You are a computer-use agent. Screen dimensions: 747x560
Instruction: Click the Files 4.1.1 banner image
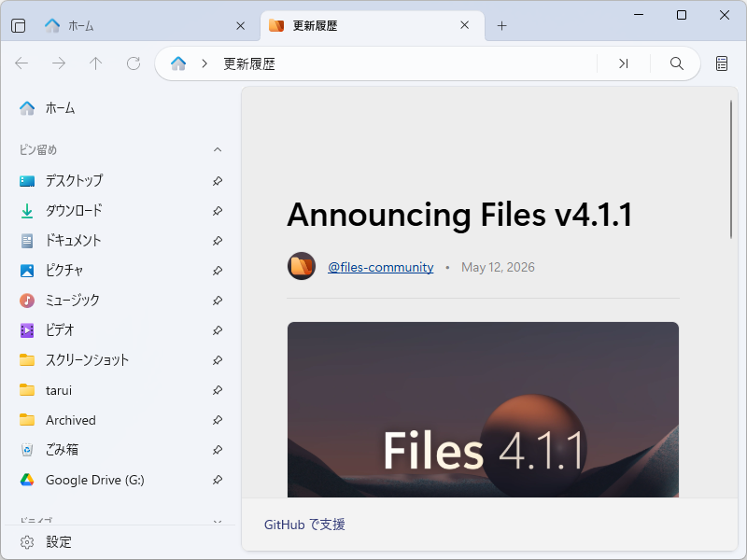[x=483, y=410]
